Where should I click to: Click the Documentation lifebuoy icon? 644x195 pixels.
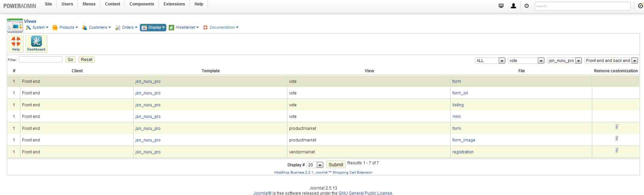coord(205,28)
